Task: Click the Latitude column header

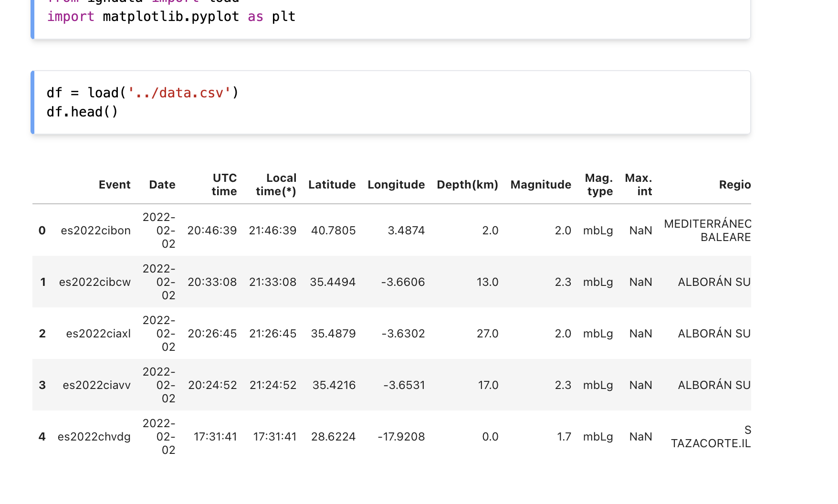Action: (x=332, y=185)
